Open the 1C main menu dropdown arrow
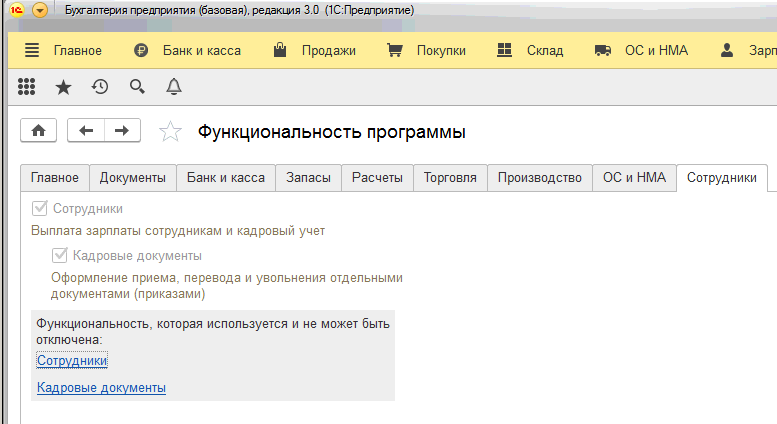777x424 pixels. pos(39,10)
